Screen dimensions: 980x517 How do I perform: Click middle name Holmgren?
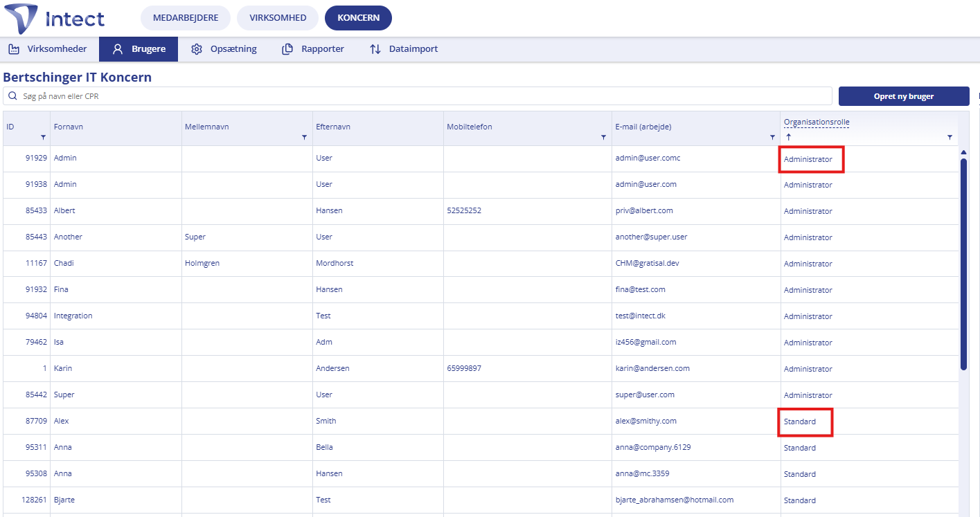(202, 263)
